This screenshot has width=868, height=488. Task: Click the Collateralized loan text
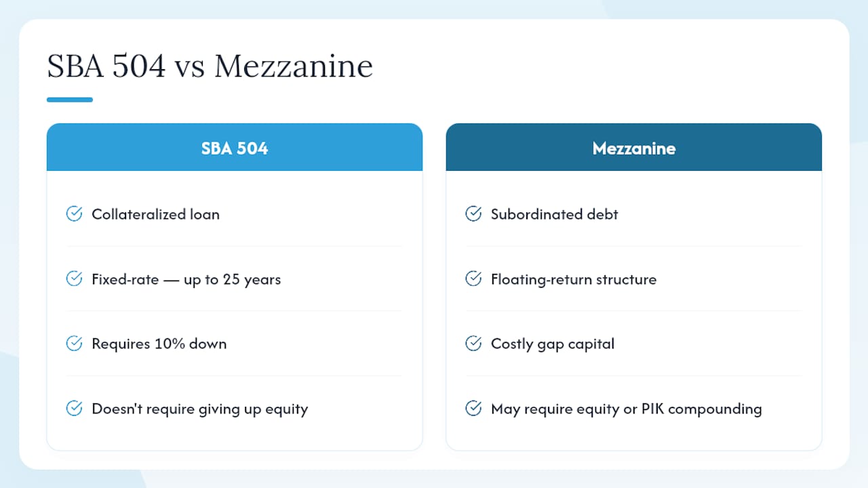click(x=156, y=214)
